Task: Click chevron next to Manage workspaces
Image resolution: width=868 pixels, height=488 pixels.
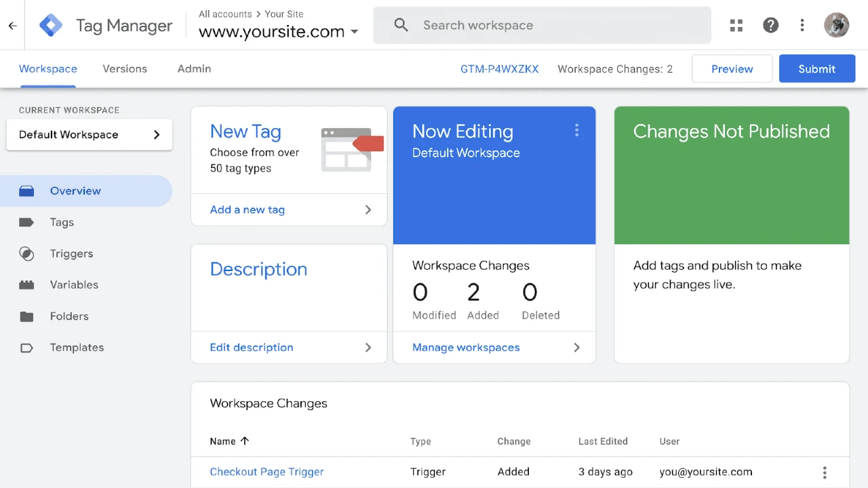Action: pos(577,348)
